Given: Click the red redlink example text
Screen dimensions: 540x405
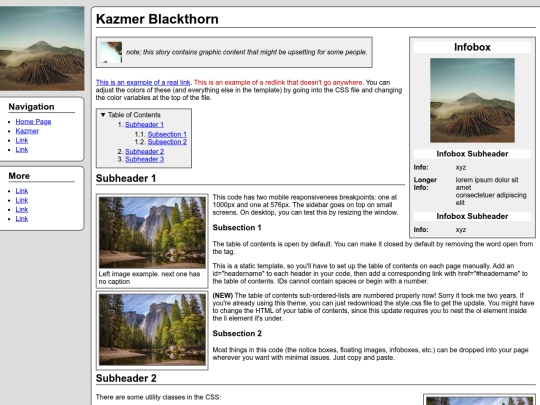Looking at the screenshot, I should (278, 82).
